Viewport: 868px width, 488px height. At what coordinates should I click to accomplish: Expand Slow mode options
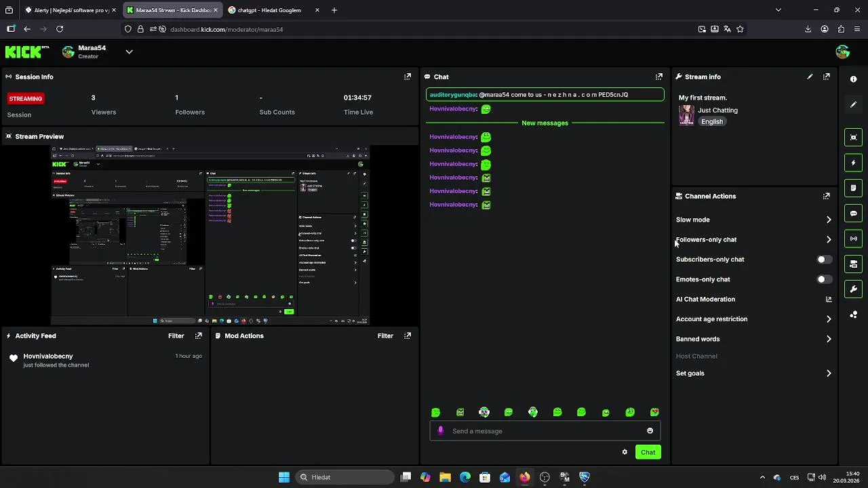coord(829,220)
